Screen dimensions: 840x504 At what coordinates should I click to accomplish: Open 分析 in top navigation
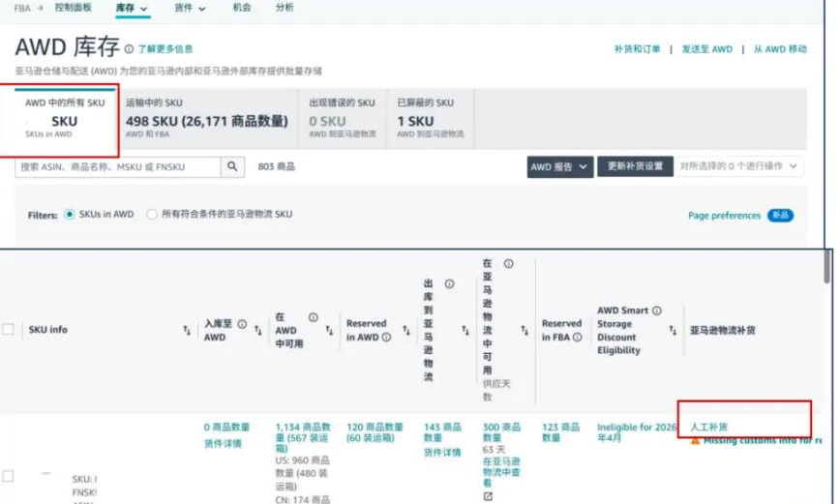(x=285, y=8)
